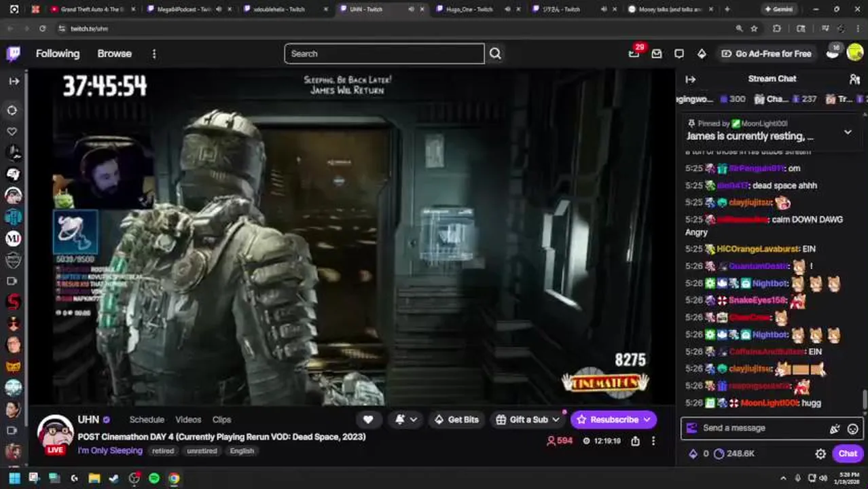The height and width of the screenshot is (489, 868).
Task: Click the 'unretired' stream tag
Action: click(x=202, y=451)
